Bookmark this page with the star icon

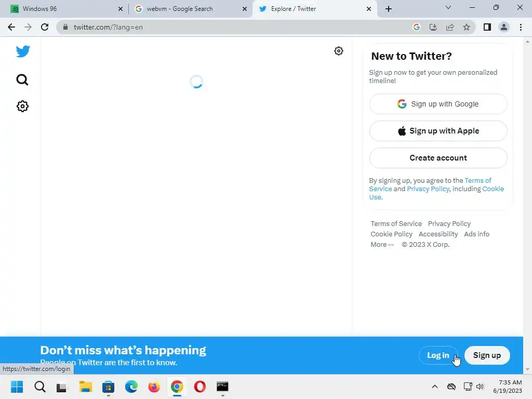466,27
